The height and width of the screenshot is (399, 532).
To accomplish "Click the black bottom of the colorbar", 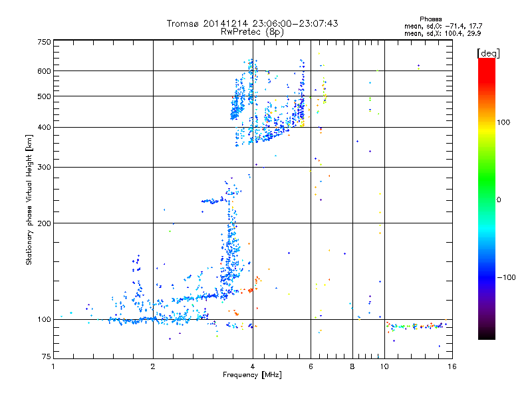I will tap(487, 336).
